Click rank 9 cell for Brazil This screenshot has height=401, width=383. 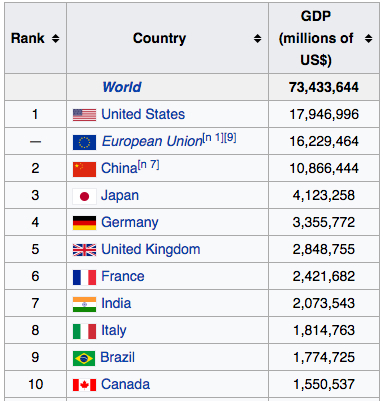(35, 358)
